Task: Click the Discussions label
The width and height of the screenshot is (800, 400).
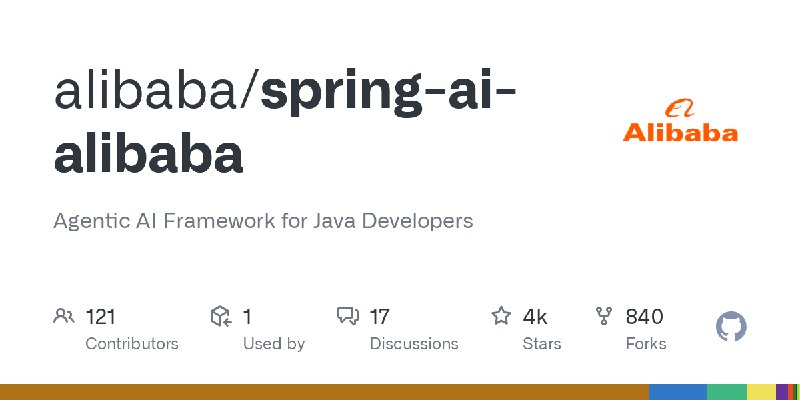Action: 414,344
